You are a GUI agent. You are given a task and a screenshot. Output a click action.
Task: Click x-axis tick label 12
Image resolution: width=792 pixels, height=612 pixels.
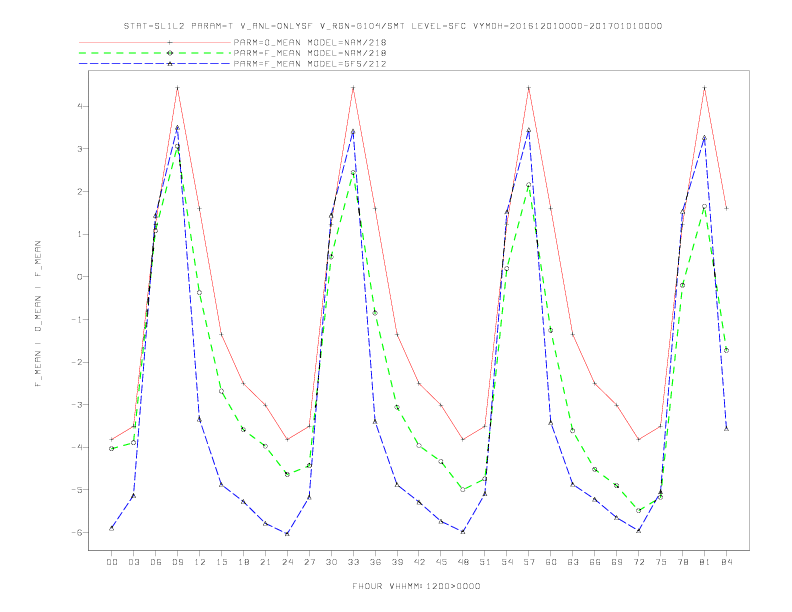(200, 562)
